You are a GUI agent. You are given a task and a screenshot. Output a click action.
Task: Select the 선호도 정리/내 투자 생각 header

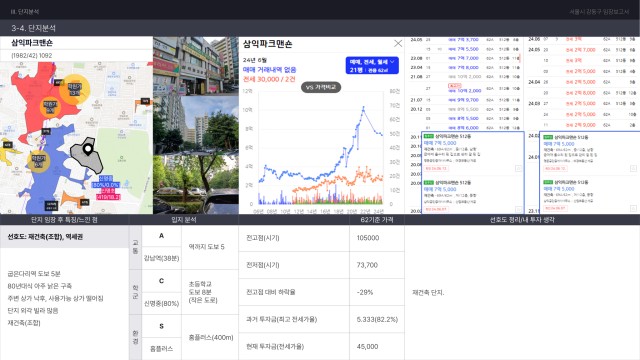[522, 220]
